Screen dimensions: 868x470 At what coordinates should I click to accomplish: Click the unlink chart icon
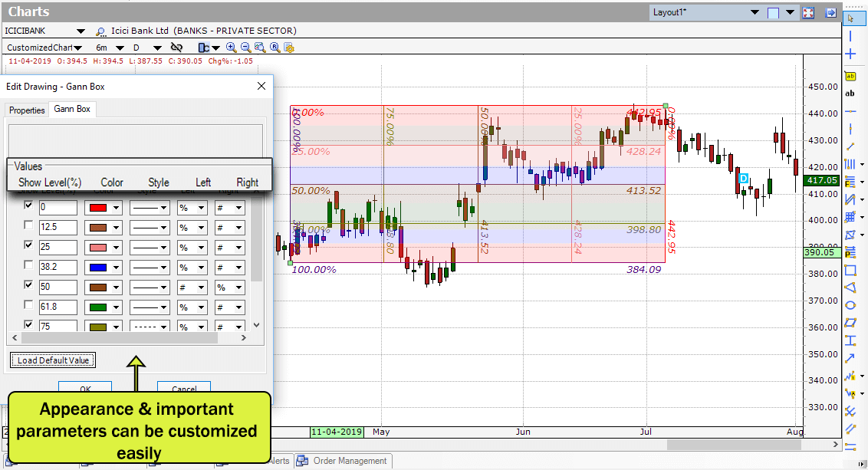tap(176, 47)
